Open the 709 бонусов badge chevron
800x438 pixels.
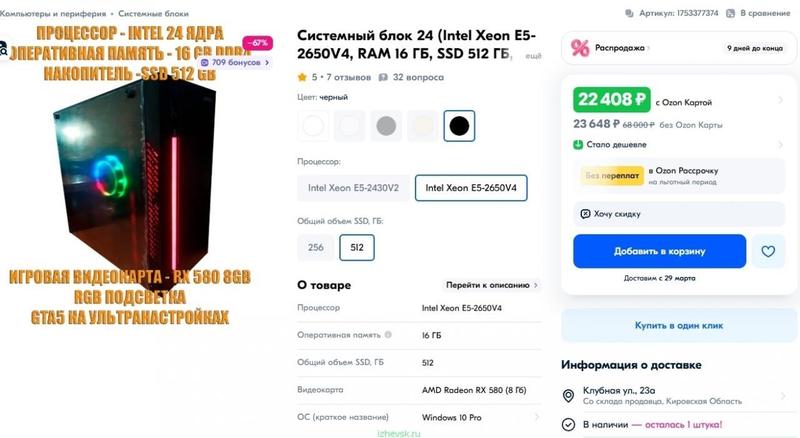pos(267,62)
